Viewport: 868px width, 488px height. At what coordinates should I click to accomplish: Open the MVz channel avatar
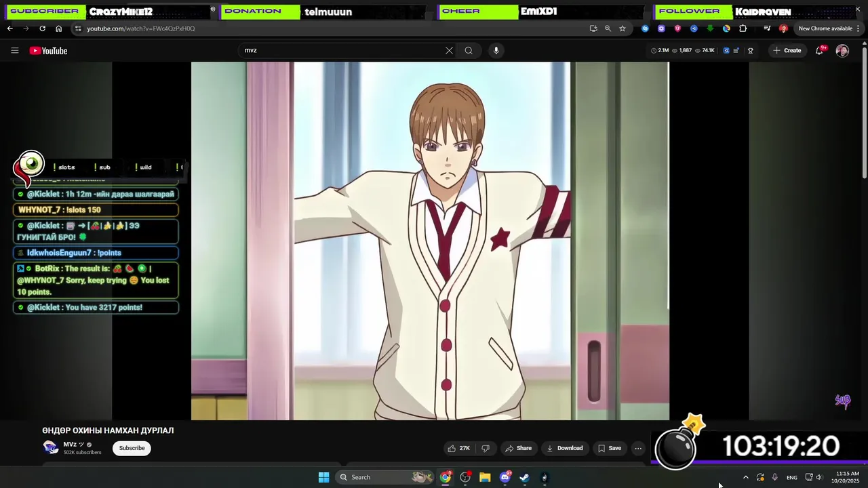50,447
